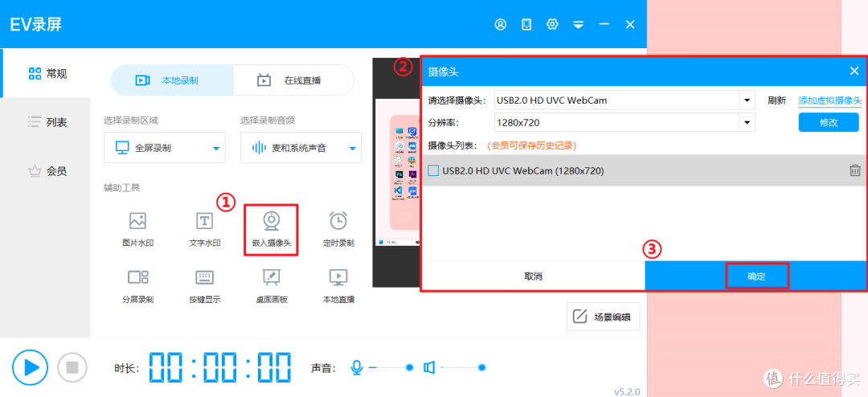Switch to the 列表 sidebar tab
This screenshot has width=868, height=397.
coord(46,122)
